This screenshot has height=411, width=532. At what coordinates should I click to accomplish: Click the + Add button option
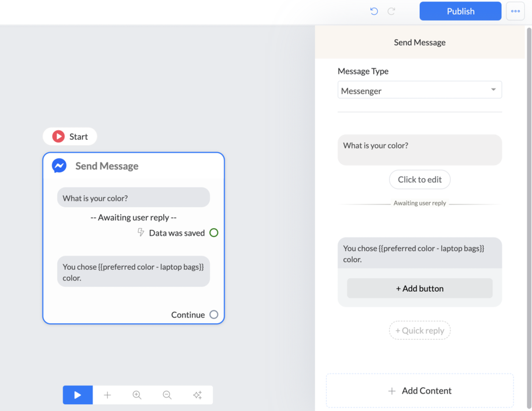420,288
